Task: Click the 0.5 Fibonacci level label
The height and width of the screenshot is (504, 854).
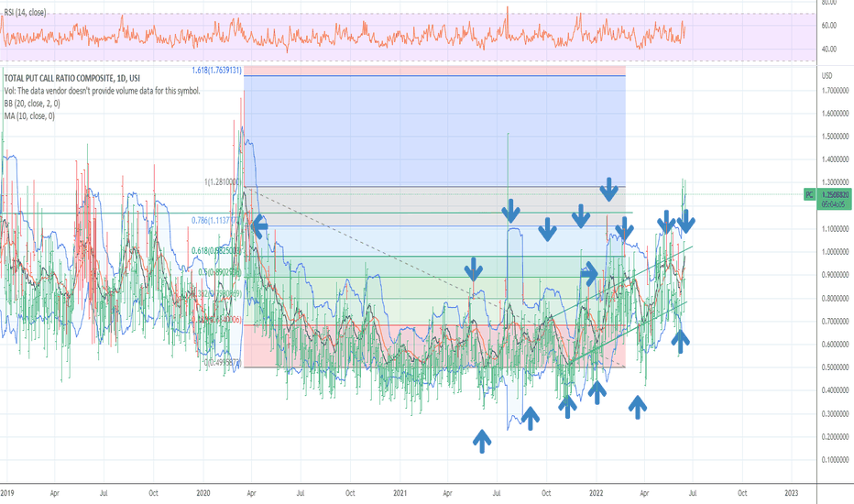Action: point(220,272)
